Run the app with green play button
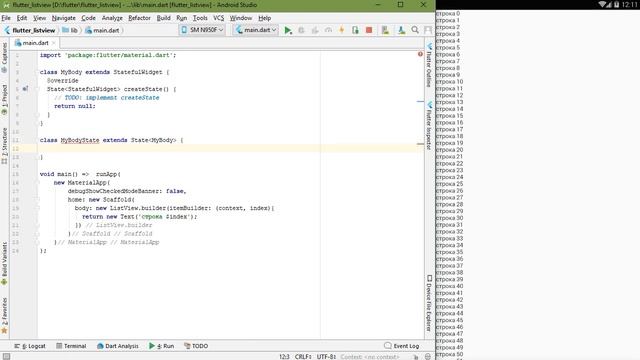 [x=288, y=30]
